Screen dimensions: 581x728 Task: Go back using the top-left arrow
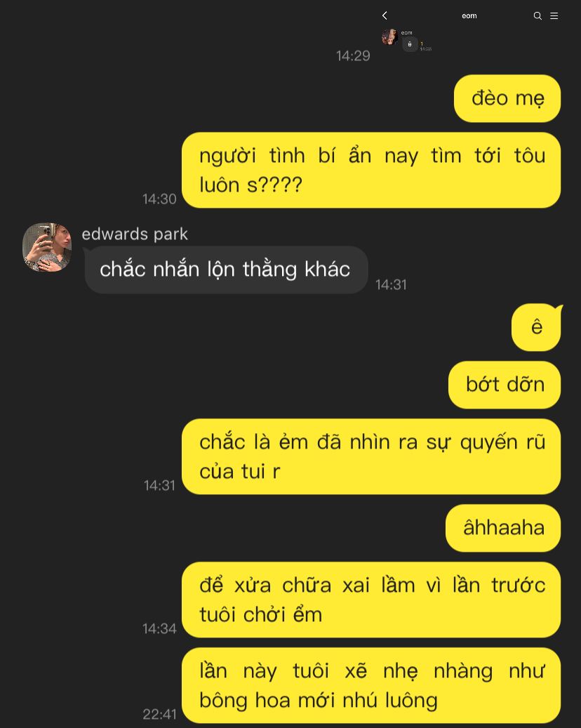(385, 15)
